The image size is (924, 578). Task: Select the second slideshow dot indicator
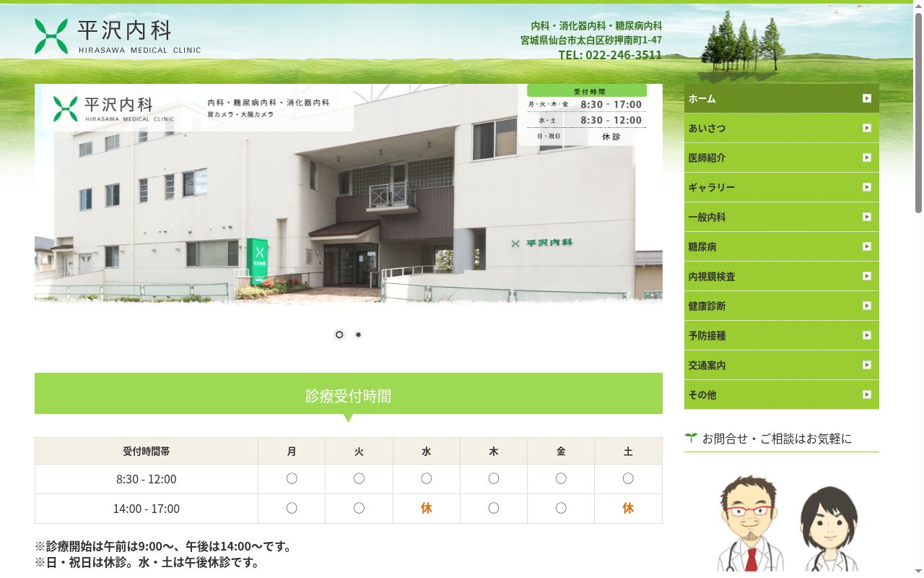pos(358,335)
